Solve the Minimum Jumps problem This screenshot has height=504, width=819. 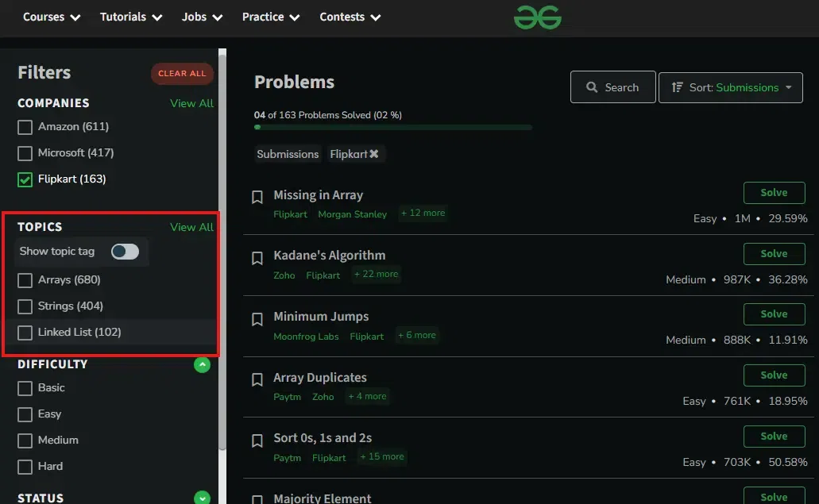point(774,314)
